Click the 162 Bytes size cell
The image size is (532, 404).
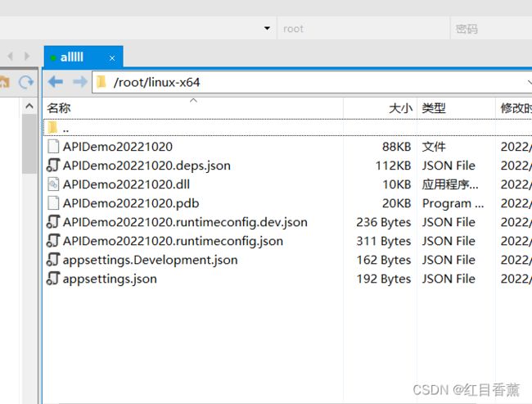click(384, 260)
